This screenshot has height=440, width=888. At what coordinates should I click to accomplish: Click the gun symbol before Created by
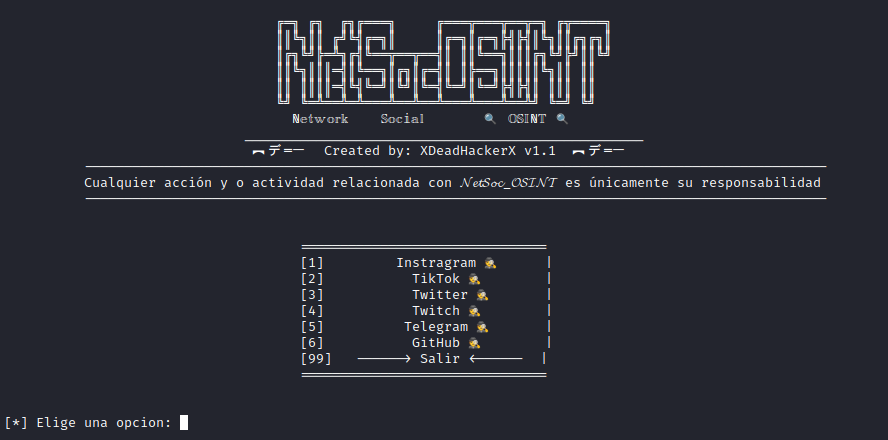[278, 151]
